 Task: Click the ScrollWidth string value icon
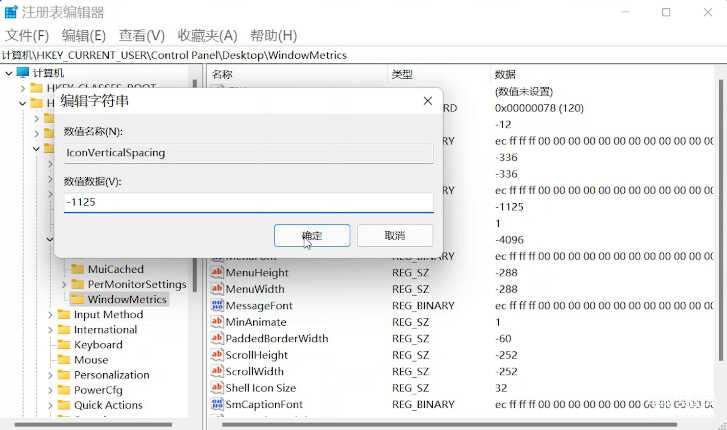pos(217,371)
